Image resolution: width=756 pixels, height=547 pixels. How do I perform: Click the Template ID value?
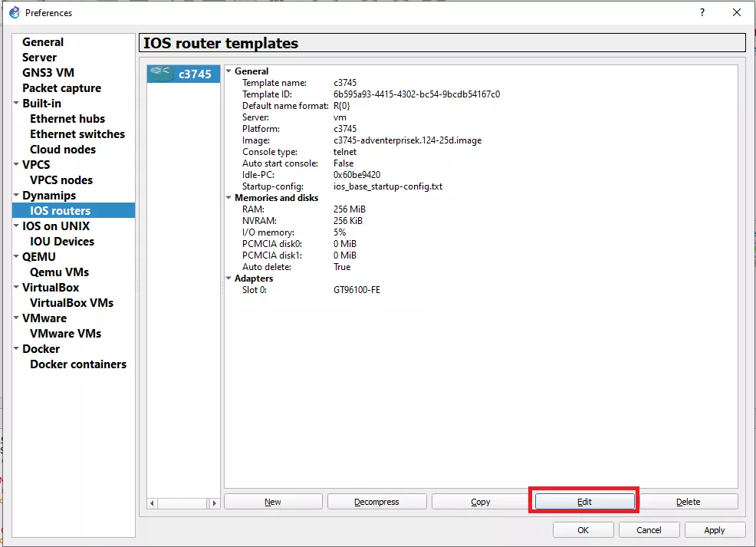point(416,94)
